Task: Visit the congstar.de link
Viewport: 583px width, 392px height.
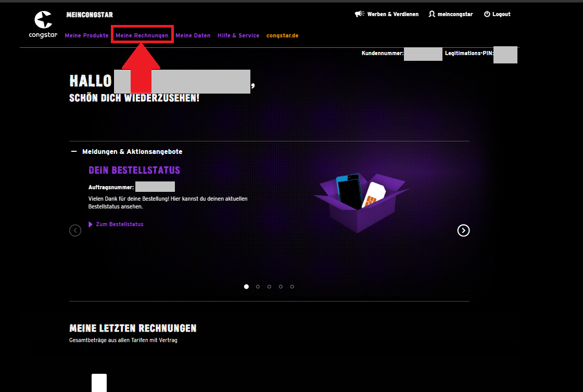Action: tap(282, 36)
